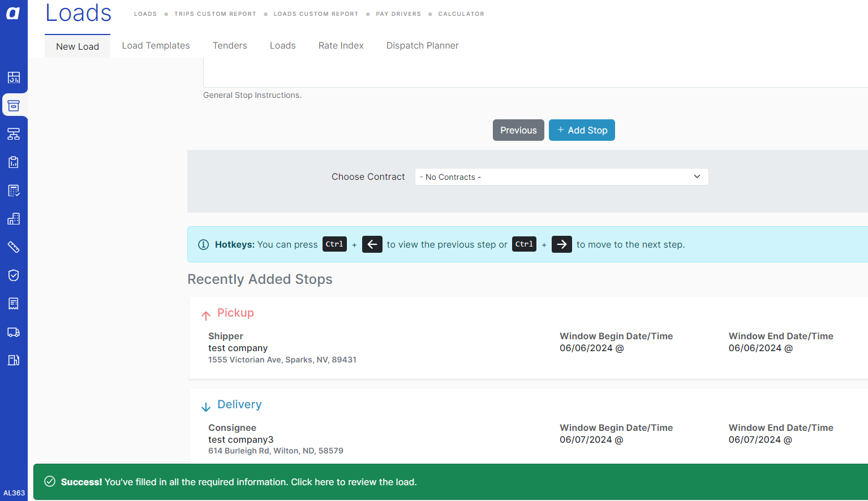Click consignee name 'test company3'
The width and height of the screenshot is (868, 501).
[240, 439]
